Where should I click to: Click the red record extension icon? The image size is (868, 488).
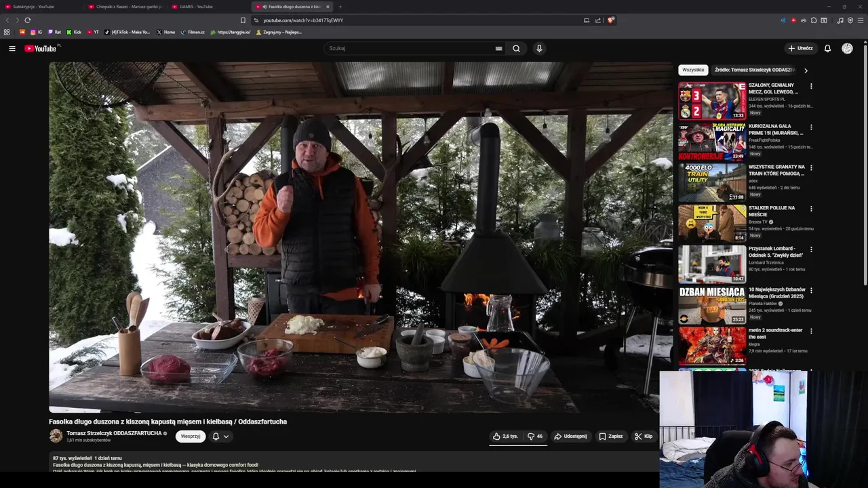pos(793,20)
